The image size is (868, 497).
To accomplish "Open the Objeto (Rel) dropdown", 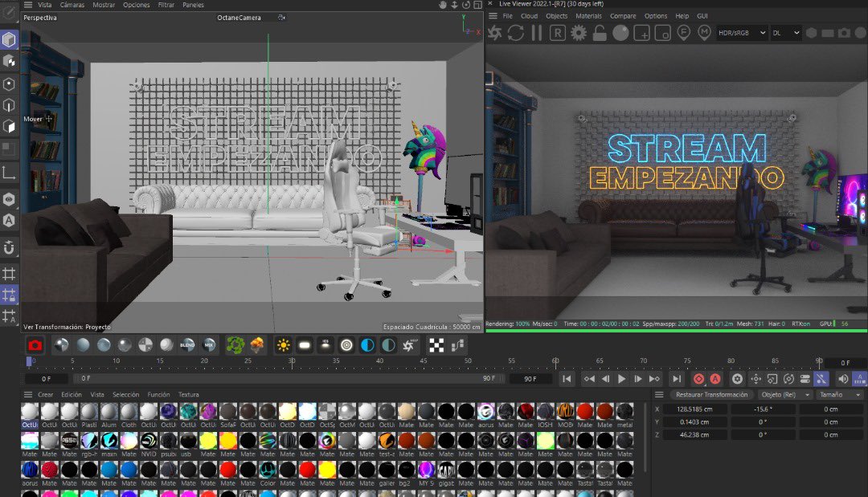I will click(785, 395).
